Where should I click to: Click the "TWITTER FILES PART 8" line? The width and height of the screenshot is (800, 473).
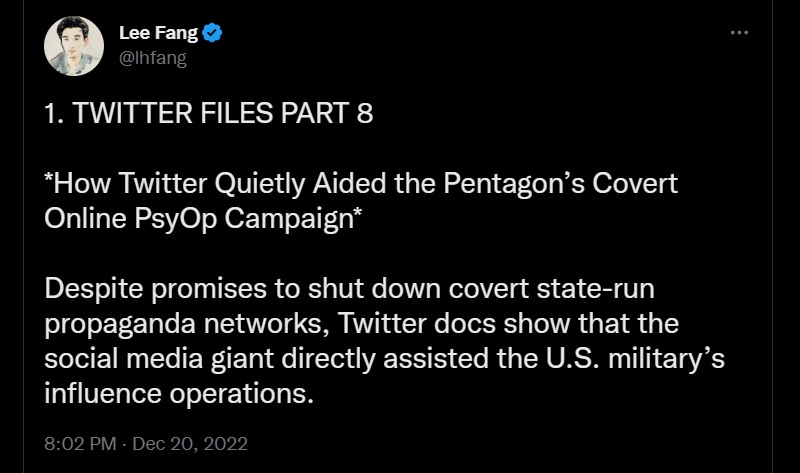(x=209, y=113)
